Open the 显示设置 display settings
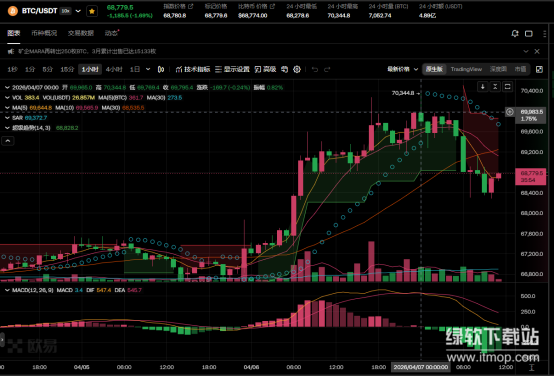This screenshot has width=554, height=377. (232, 69)
